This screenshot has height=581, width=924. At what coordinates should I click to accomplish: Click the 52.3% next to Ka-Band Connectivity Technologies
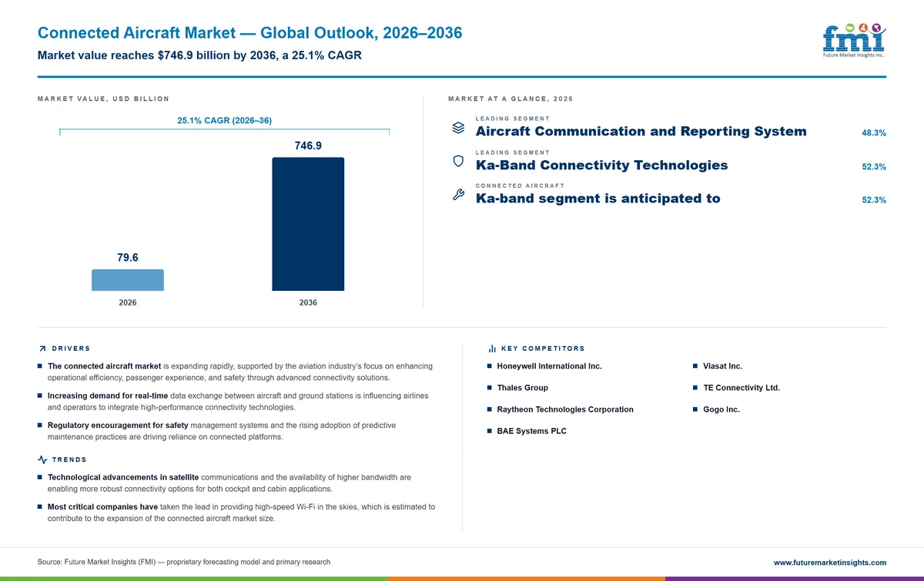[x=874, y=167]
